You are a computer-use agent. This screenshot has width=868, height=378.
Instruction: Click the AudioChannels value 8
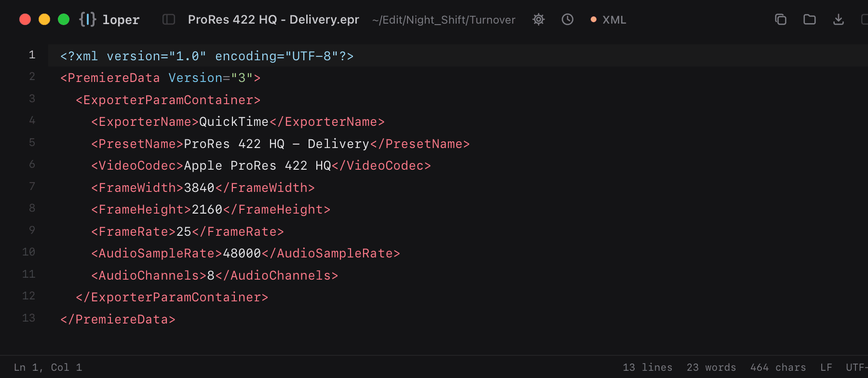pos(211,275)
